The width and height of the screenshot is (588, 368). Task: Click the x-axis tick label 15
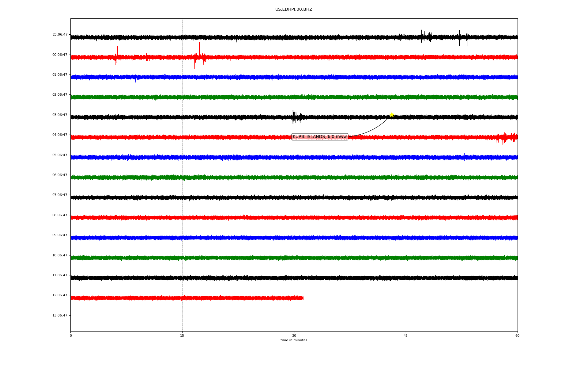[182, 336]
